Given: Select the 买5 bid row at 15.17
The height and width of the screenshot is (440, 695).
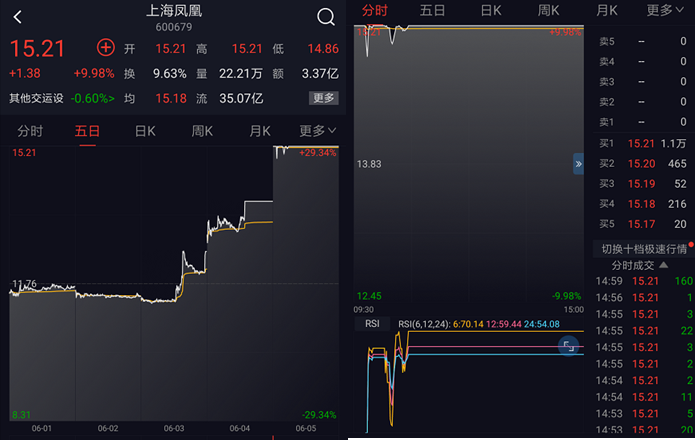Looking at the screenshot, I should (x=643, y=224).
